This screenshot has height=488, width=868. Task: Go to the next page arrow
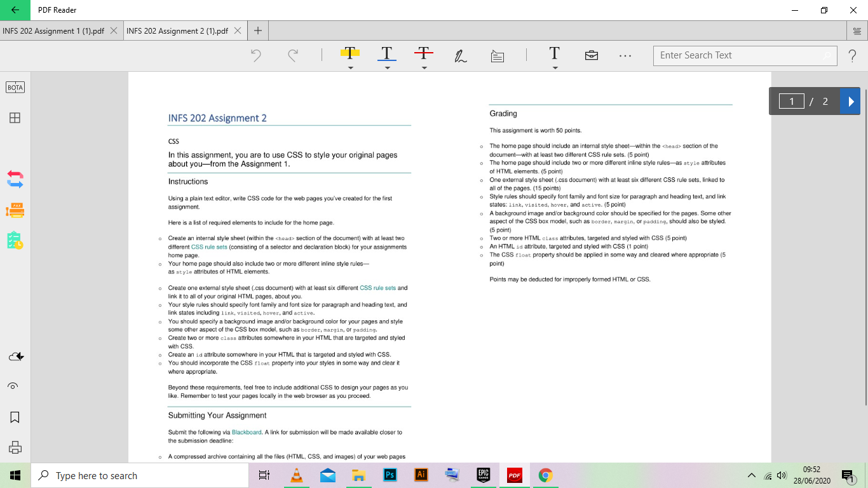click(x=850, y=102)
